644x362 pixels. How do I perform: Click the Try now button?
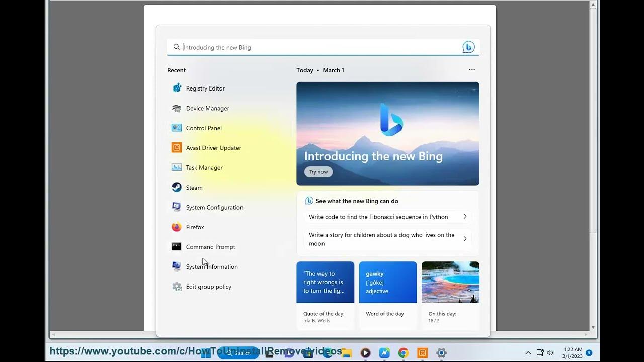(318, 172)
